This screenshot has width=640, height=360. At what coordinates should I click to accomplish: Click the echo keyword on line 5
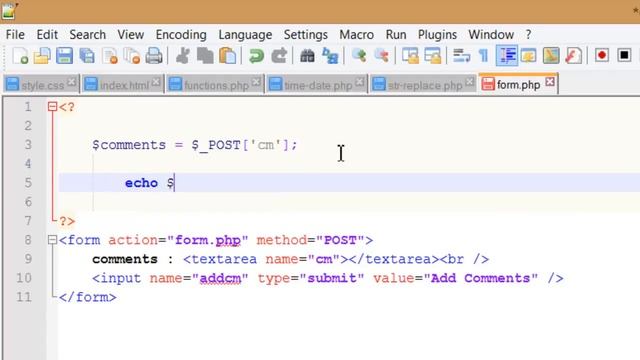(x=141, y=183)
